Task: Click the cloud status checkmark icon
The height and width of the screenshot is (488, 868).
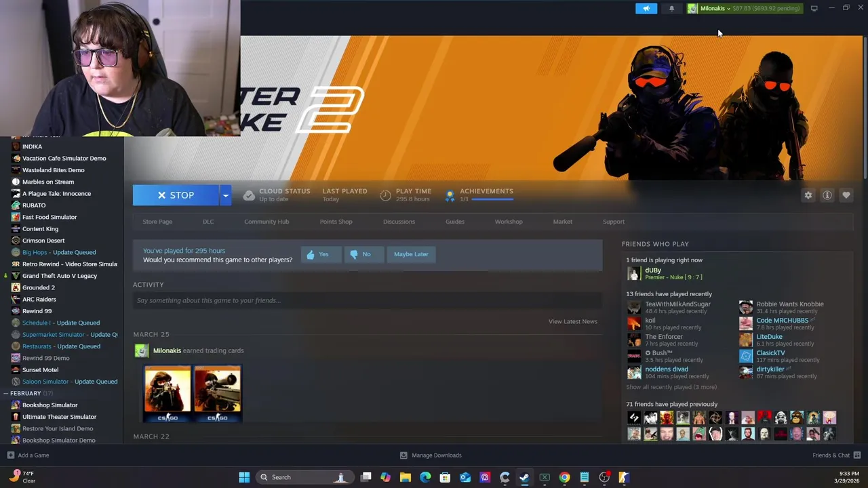Action: coord(249,195)
